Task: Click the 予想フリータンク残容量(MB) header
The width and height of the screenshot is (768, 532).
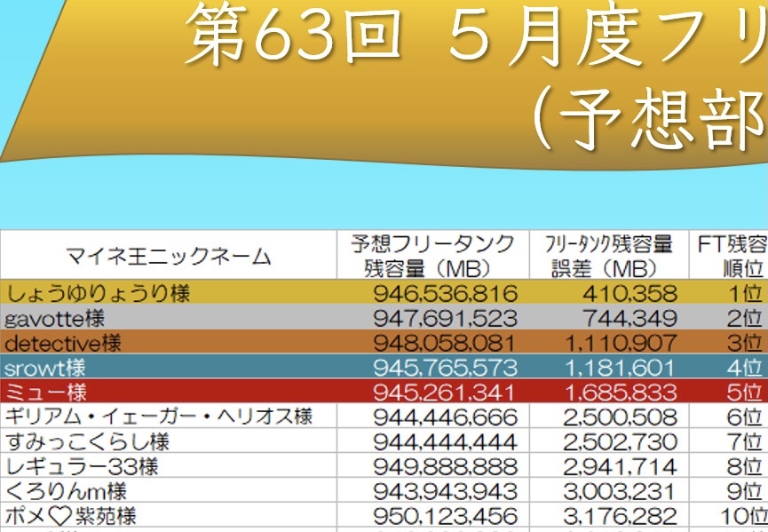Action: click(432, 255)
